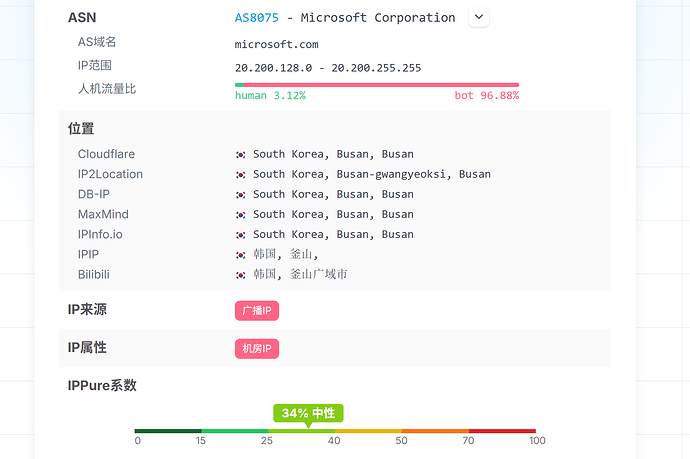Click the red segment of the IPPure scale
This screenshot has height=459, width=690.
tap(503, 431)
